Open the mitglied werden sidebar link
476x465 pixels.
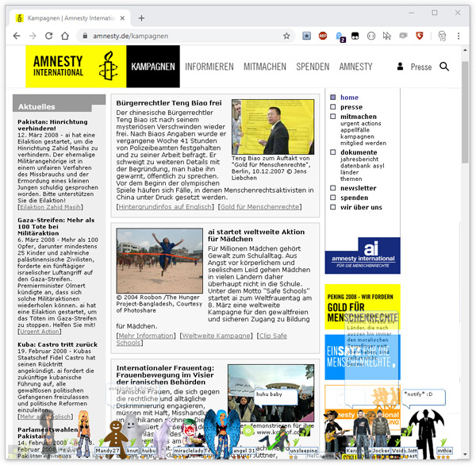[363, 143]
